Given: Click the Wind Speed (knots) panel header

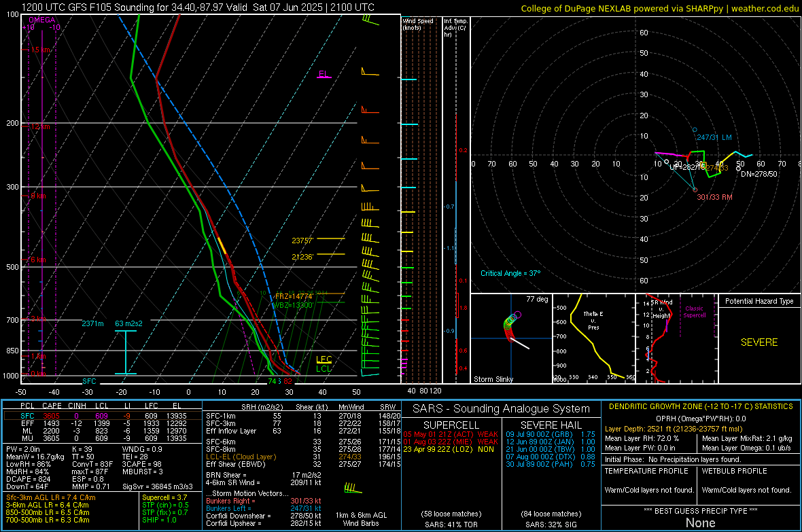Looking at the screenshot, I should tap(417, 24).
